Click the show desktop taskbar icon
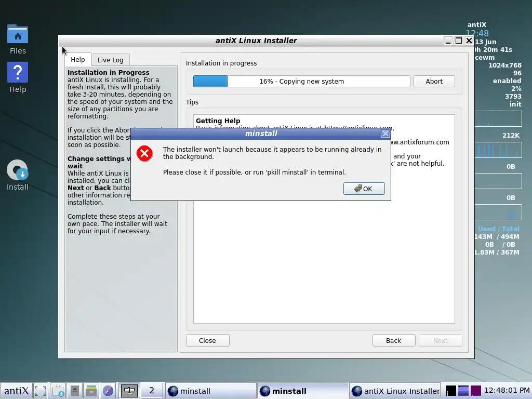The height and width of the screenshot is (399, 532). click(41, 391)
